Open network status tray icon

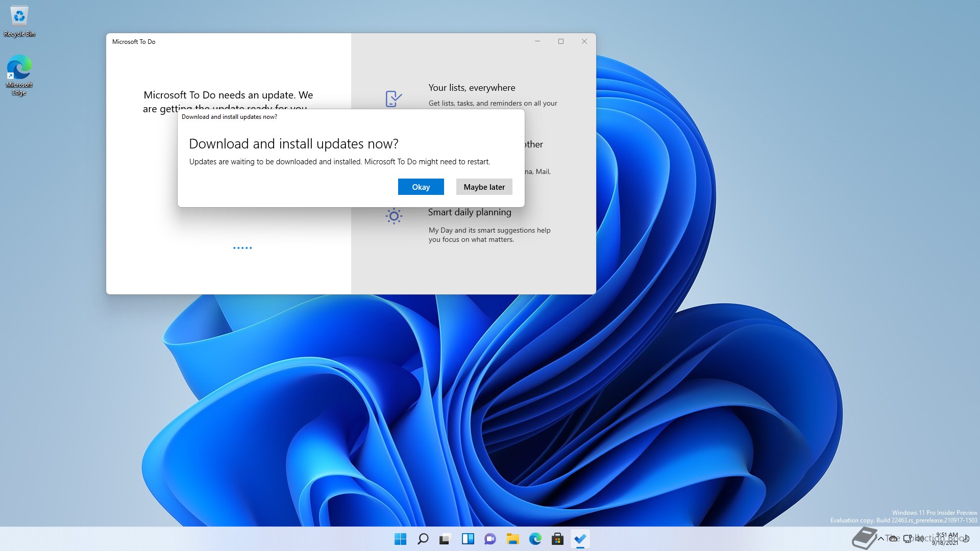908,539
